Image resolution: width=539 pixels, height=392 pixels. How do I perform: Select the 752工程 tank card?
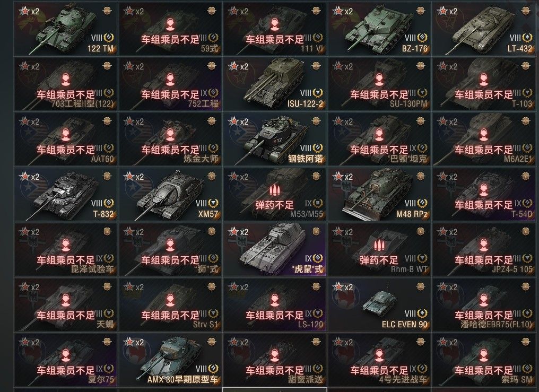coord(170,84)
